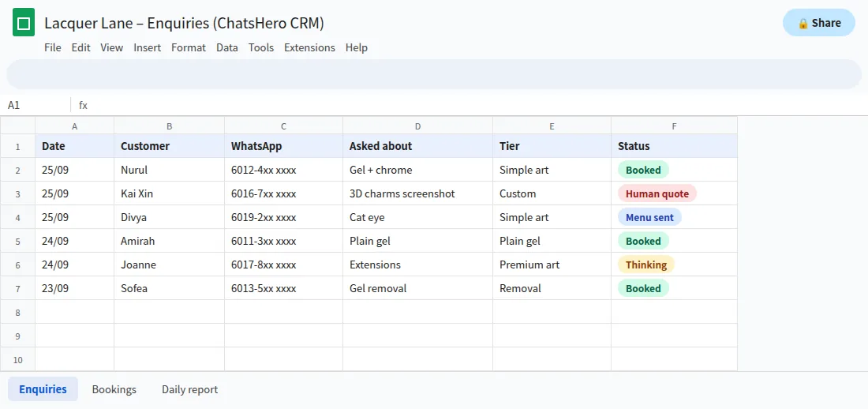
Task: Click the Removal tier cell
Action: click(552, 288)
